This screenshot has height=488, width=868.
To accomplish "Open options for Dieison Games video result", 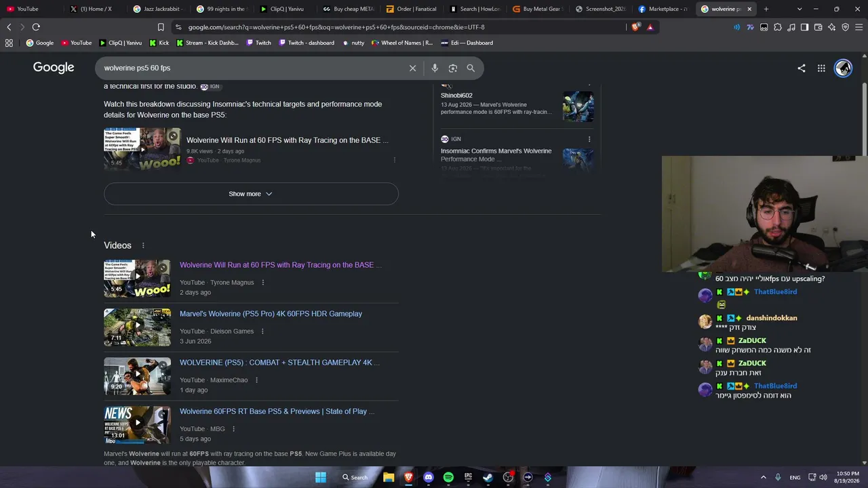I will tap(262, 331).
